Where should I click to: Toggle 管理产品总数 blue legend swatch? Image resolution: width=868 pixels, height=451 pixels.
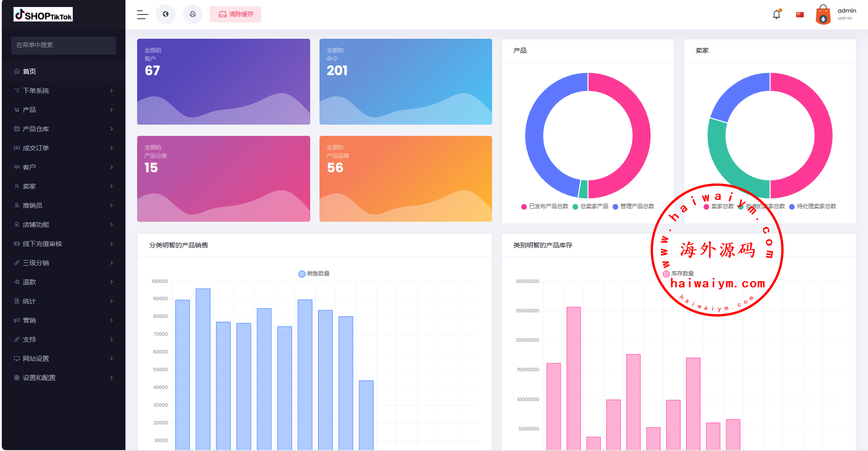[x=615, y=206]
